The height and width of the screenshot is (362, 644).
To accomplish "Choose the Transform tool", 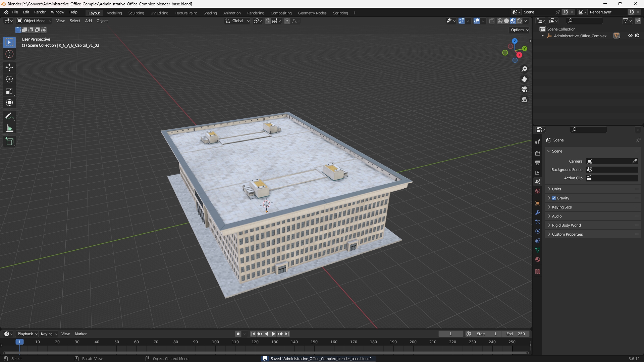I will tap(9, 103).
